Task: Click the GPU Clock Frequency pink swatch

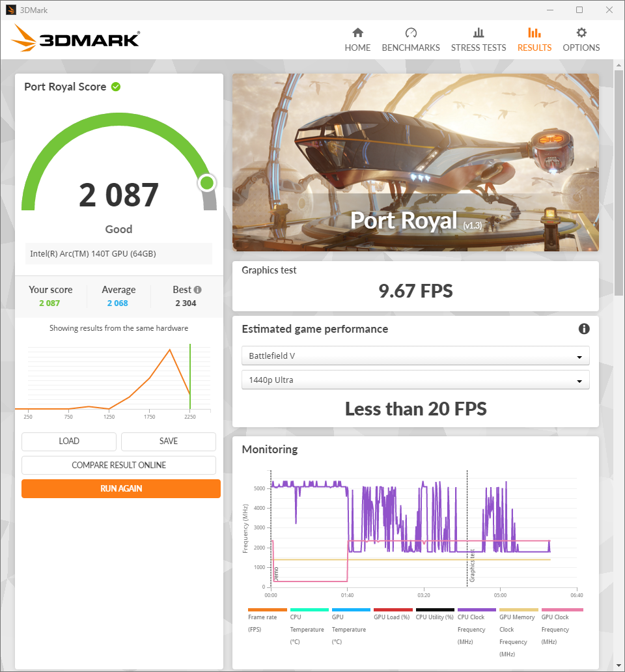Action: pyautogui.click(x=562, y=610)
